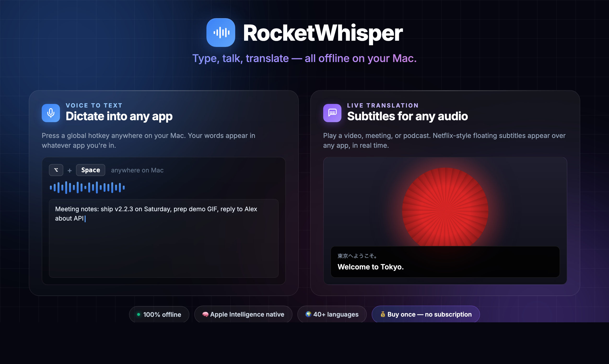Switch to the Subtitles for any audio section
This screenshot has width=609, height=364.
407,116
